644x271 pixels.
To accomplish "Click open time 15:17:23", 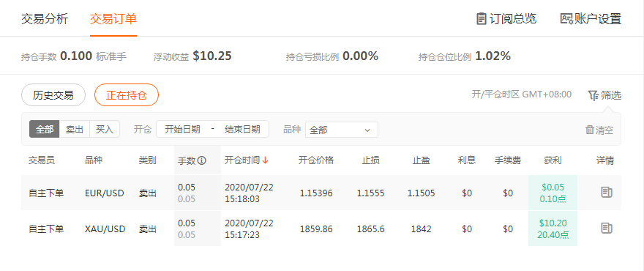I will [x=242, y=235].
